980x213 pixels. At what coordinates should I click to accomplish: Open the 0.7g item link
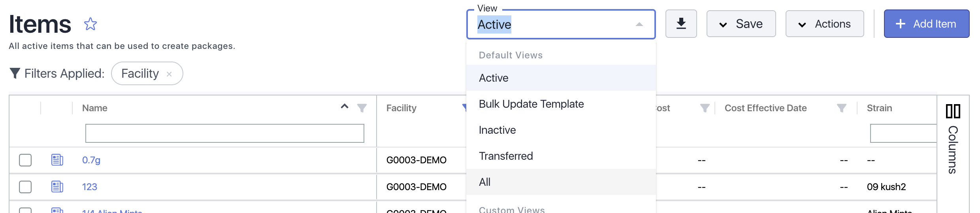tap(91, 160)
